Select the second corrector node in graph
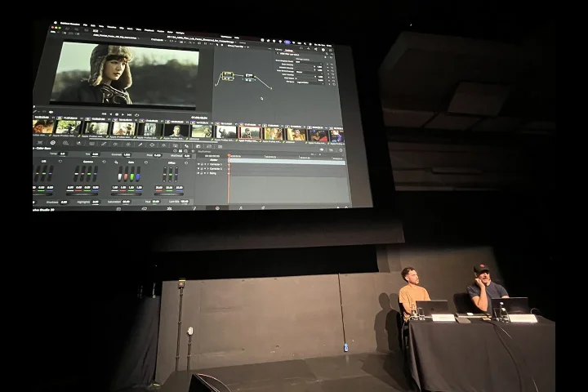 [249, 77]
